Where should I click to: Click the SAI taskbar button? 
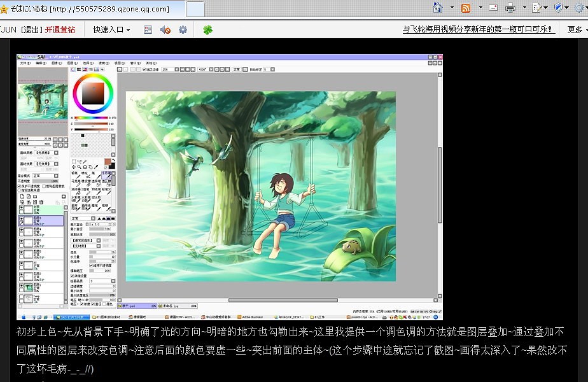click(71, 317)
